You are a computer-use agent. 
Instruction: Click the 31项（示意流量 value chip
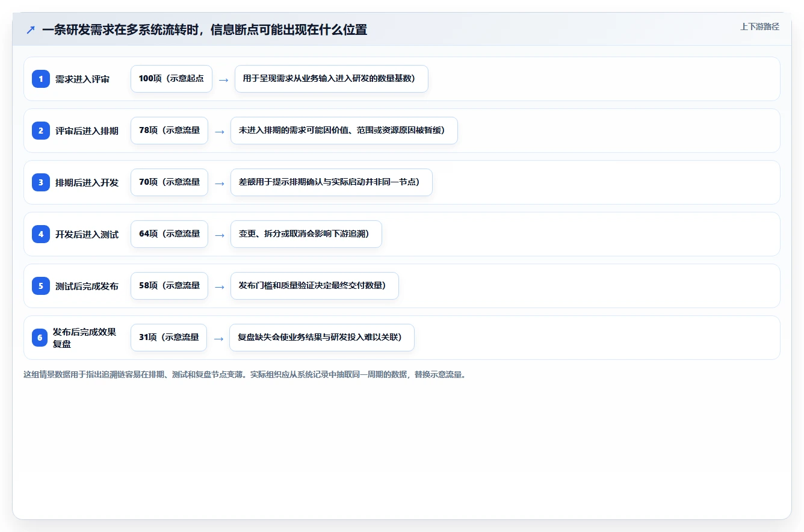[x=169, y=338]
